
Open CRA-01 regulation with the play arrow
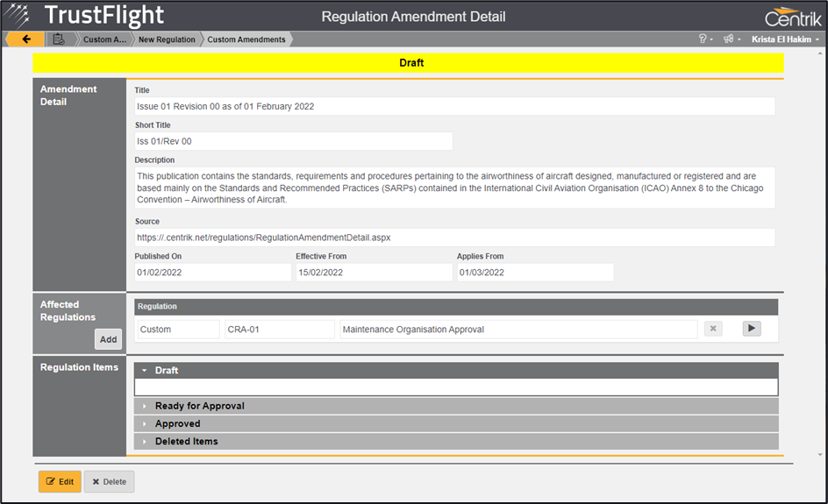coord(752,329)
